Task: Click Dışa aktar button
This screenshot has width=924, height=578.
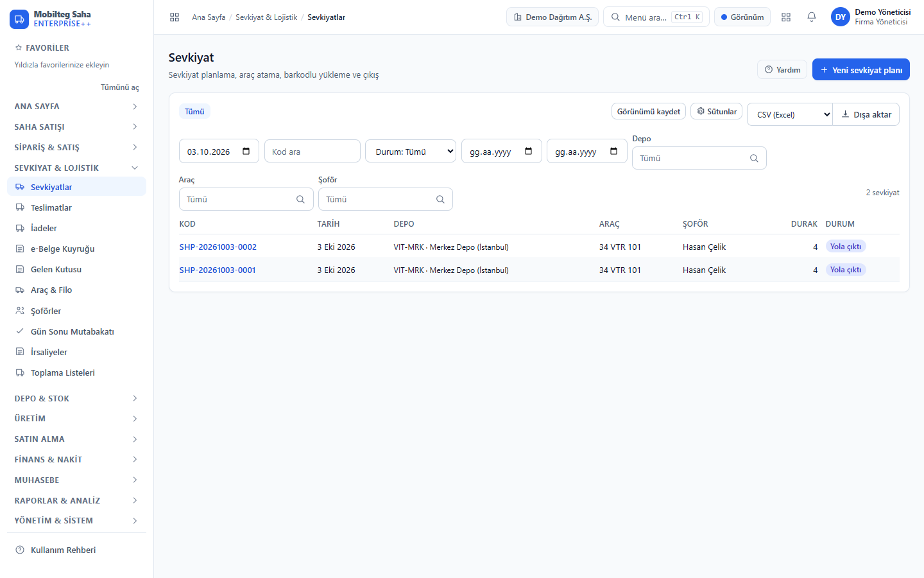Action: 866,114
